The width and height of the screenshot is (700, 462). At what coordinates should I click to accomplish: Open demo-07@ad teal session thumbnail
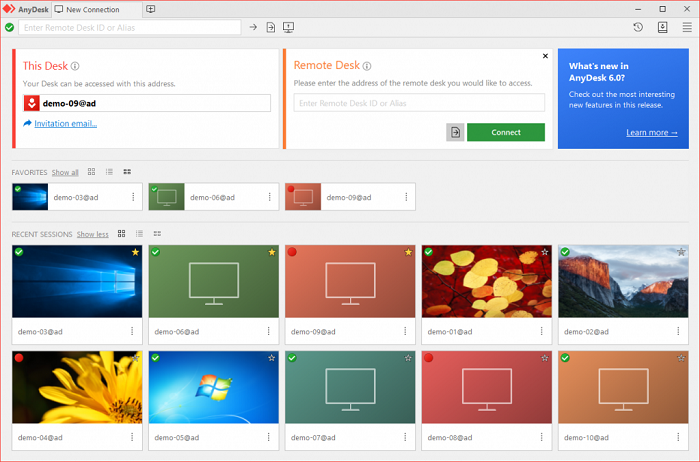pyautogui.click(x=350, y=387)
